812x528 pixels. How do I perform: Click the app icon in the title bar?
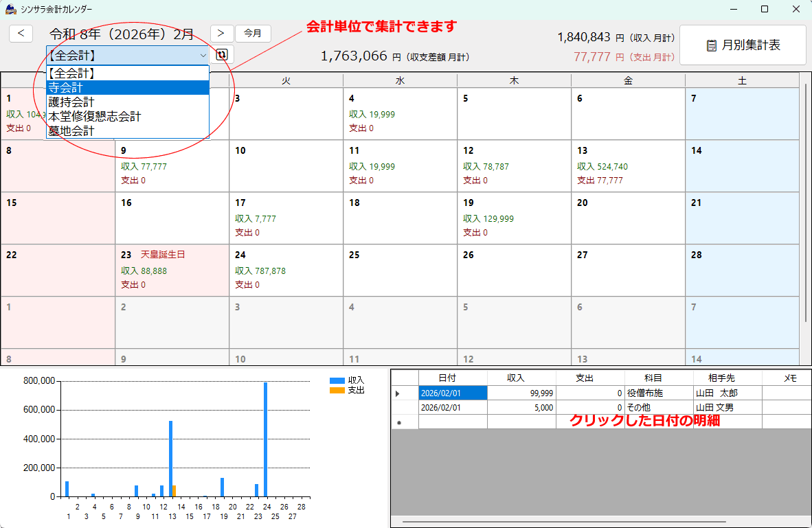pos(10,10)
